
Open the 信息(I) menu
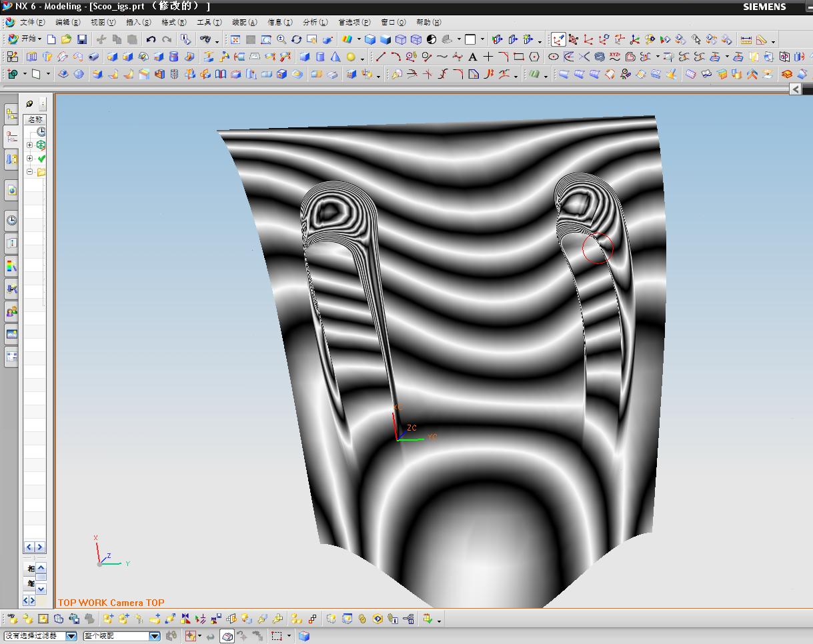tap(279, 23)
